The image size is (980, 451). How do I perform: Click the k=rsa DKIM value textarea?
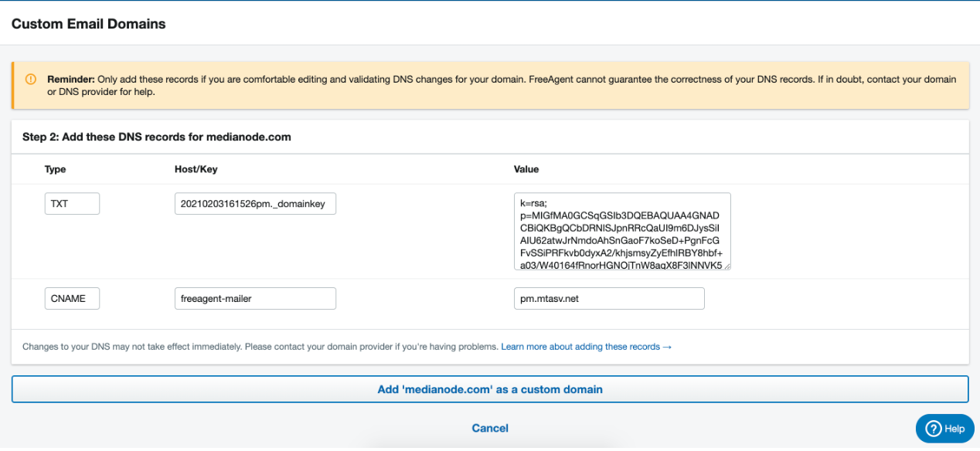[622, 232]
